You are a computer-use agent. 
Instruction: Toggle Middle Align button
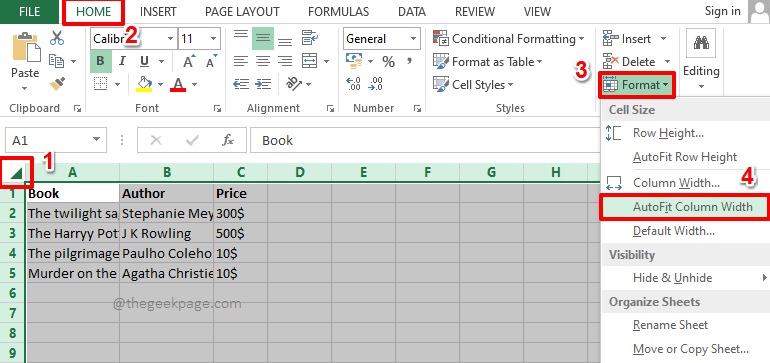tap(263, 38)
